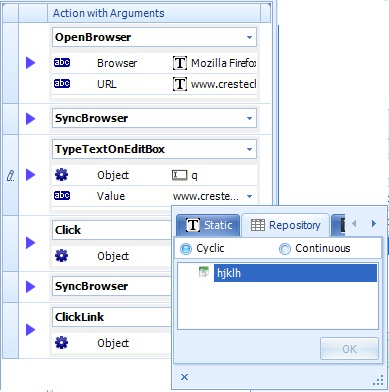389x392 pixels.
Task: Open the OpenBrowser action dropdown
Action: click(x=249, y=37)
